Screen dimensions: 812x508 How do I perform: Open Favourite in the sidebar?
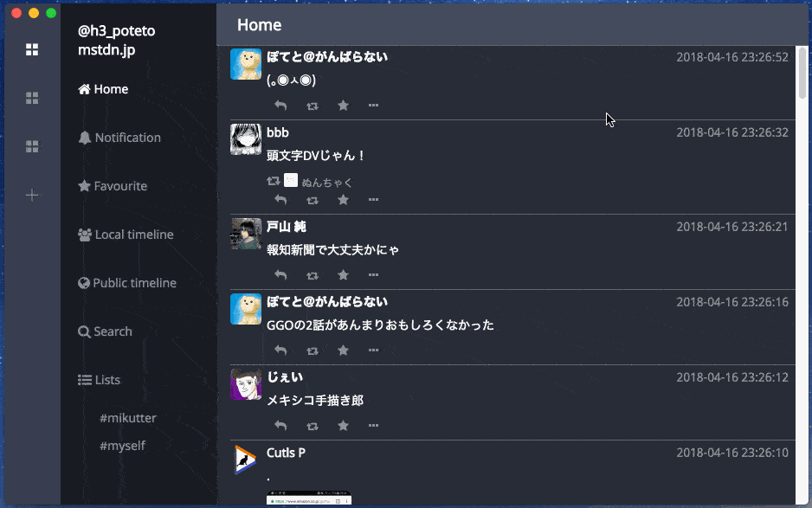tap(113, 186)
